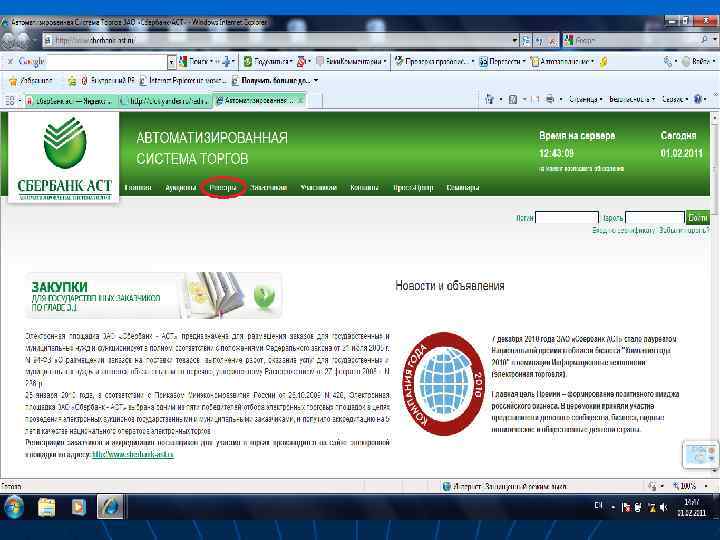This screenshot has width=720, height=540.
Task: Click the volume icon in system tray
Action: (663, 507)
